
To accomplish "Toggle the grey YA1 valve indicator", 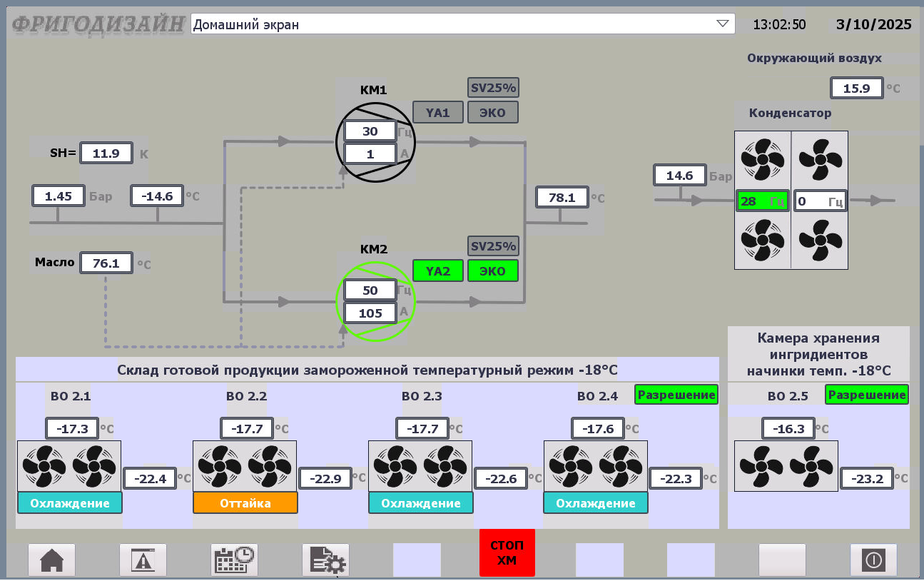I will (x=437, y=113).
